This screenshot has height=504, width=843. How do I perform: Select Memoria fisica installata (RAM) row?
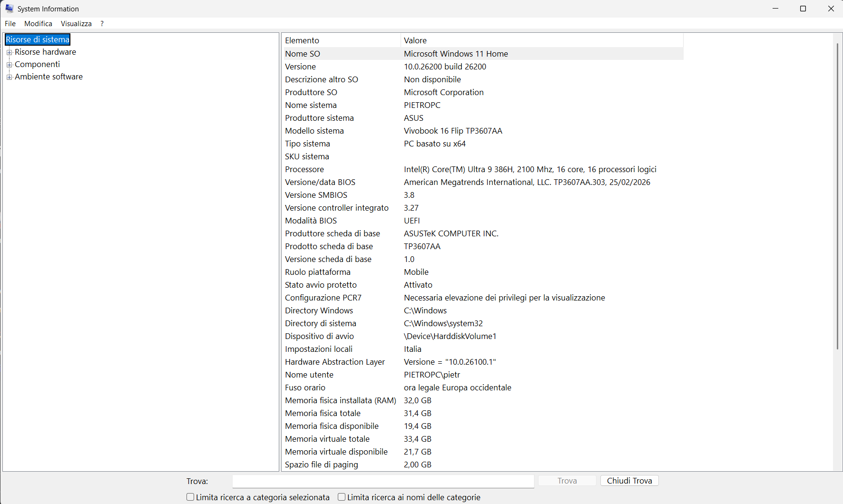[482, 400]
